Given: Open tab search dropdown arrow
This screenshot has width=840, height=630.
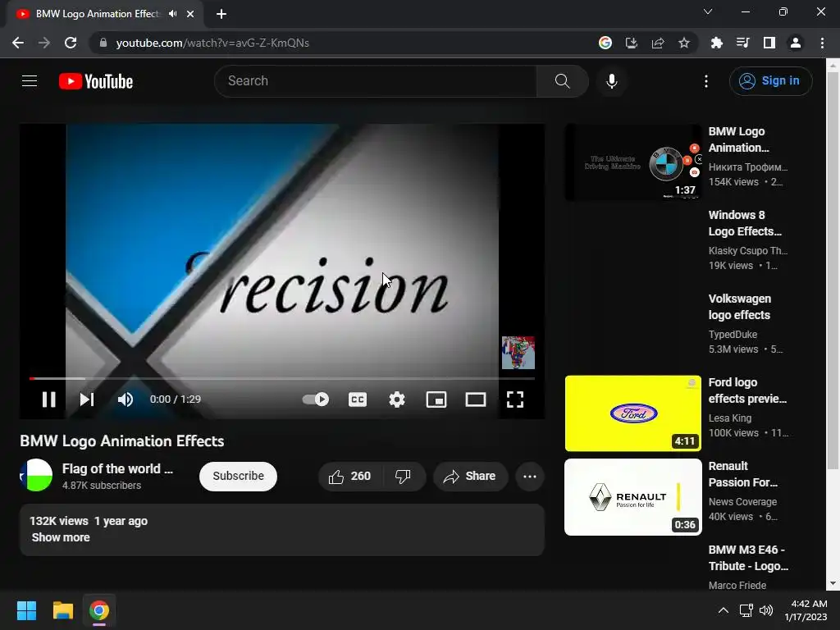Looking at the screenshot, I should [708, 11].
